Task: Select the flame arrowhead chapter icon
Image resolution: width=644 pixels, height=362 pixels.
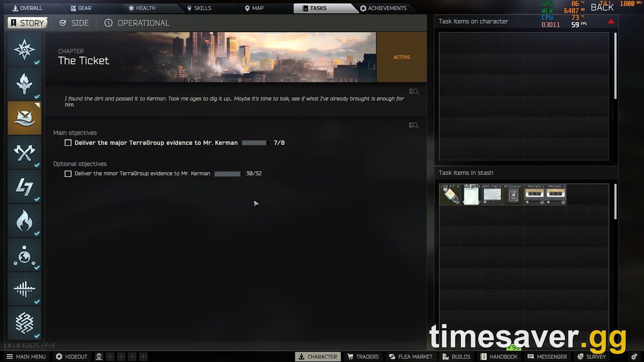Action: tap(25, 84)
